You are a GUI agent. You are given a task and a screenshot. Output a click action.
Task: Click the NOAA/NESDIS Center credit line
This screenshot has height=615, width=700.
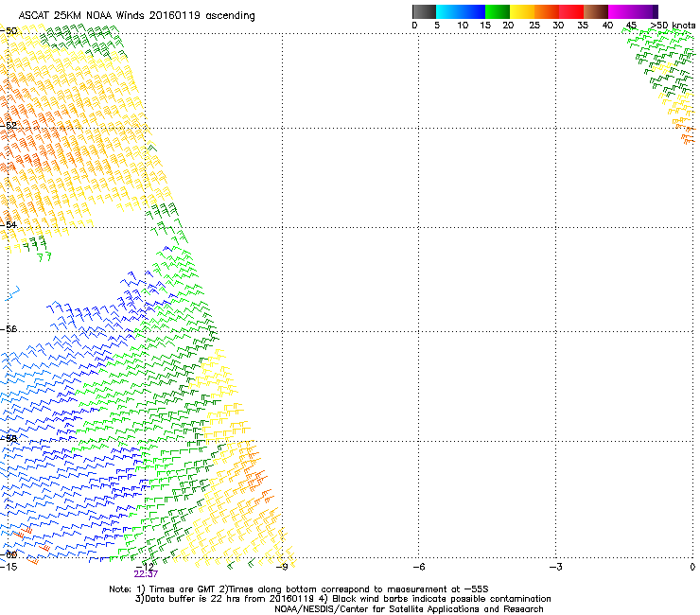[409, 609]
